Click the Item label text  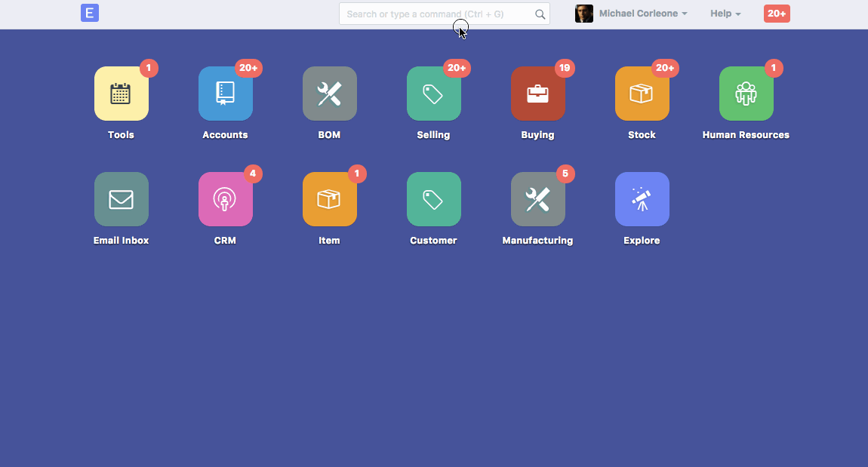coord(329,240)
